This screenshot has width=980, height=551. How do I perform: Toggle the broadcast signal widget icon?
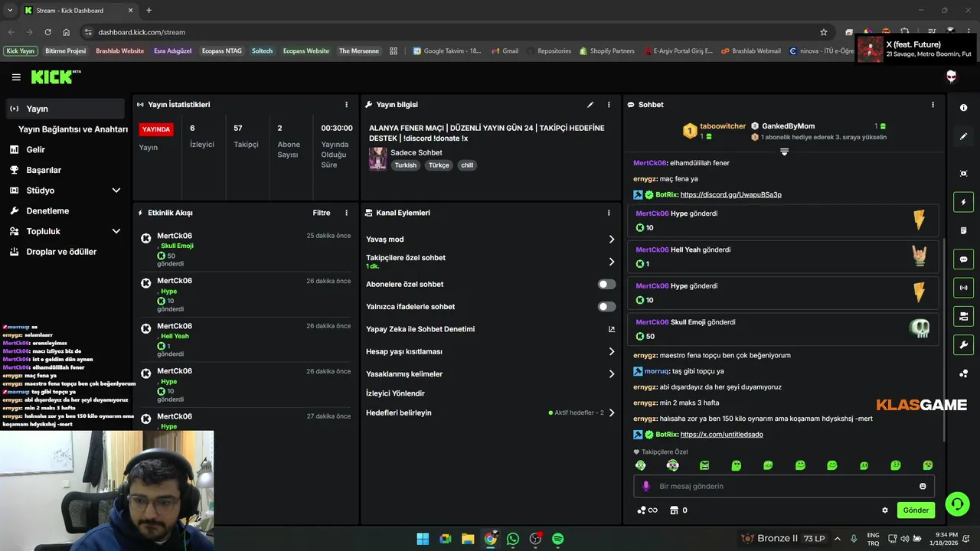pyautogui.click(x=963, y=288)
